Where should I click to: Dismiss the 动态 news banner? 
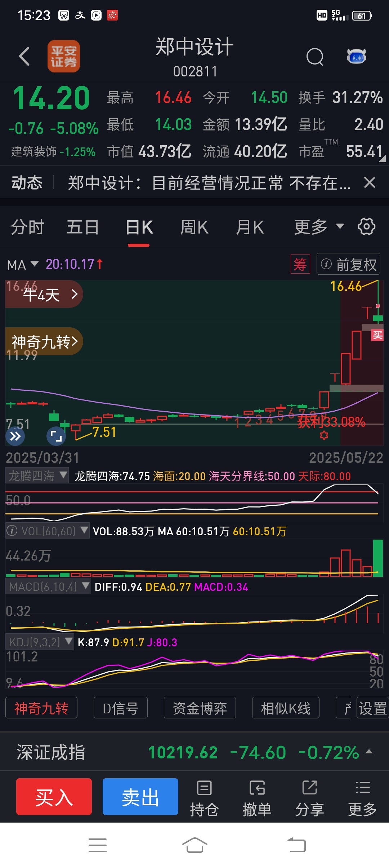370,182
